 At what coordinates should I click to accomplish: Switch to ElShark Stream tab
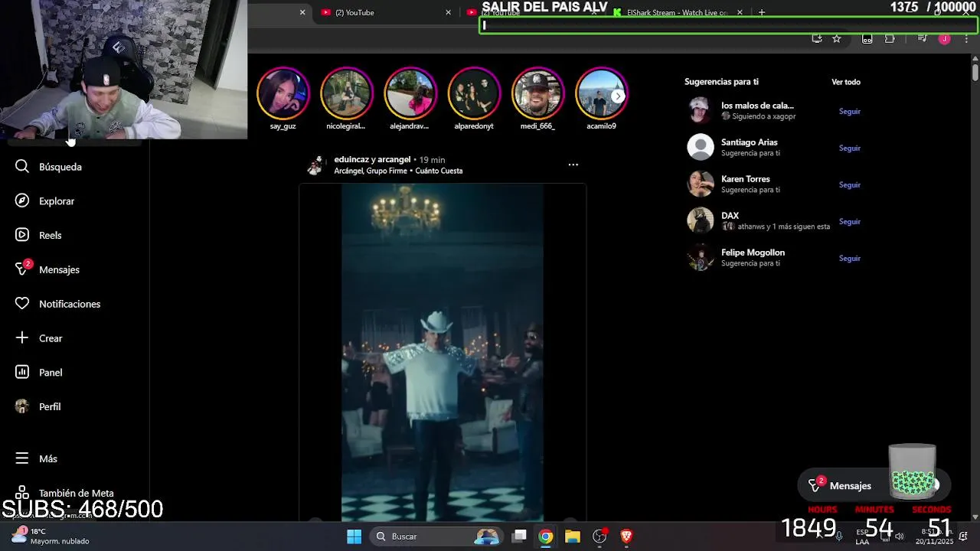click(x=677, y=12)
